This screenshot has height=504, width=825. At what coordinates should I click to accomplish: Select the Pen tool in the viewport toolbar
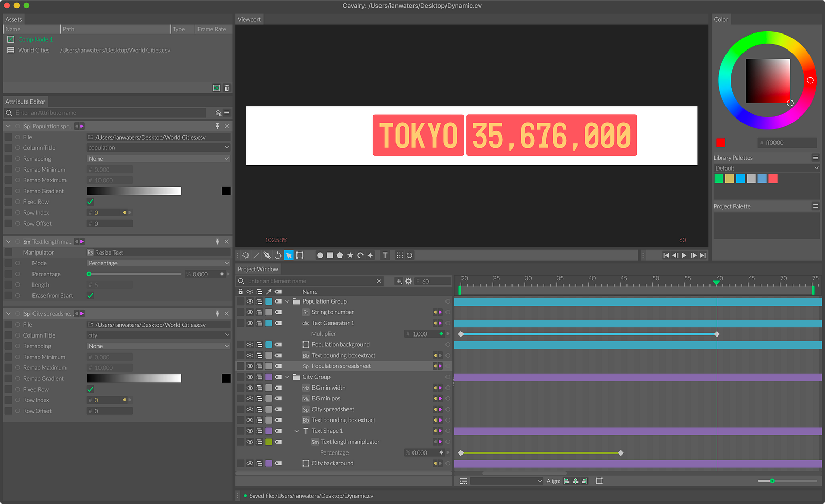point(267,255)
